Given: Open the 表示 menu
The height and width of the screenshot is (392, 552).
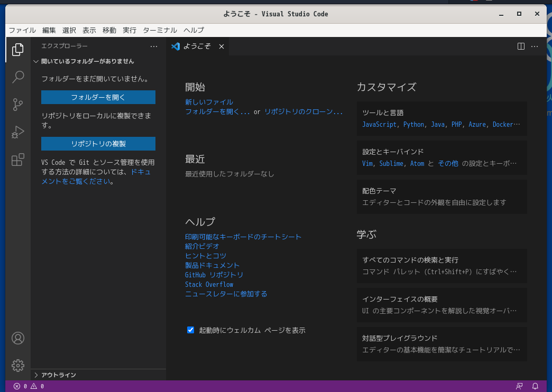Looking at the screenshot, I should coord(89,30).
